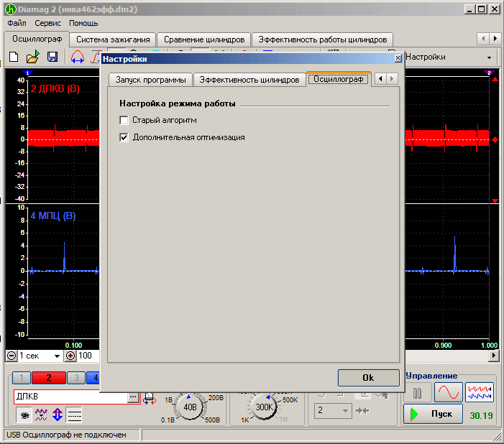Open the Настройки dropdown in main toolbar

489,57
